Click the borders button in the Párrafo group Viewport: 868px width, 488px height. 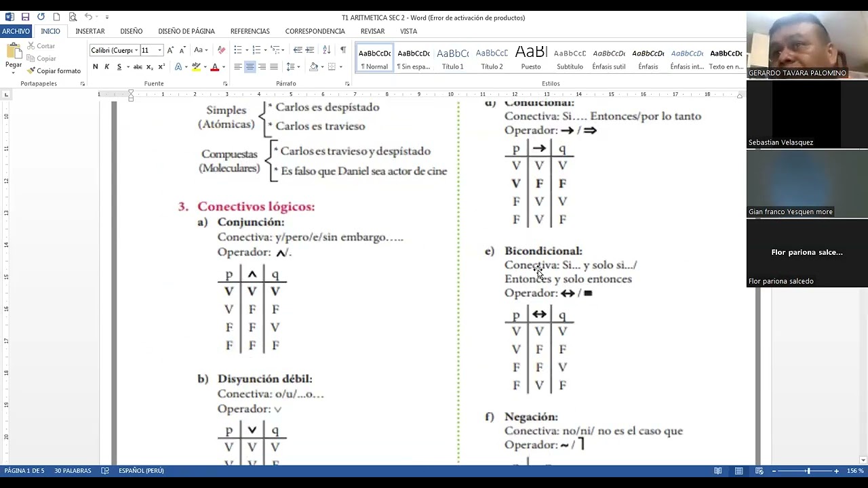pos(332,66)
